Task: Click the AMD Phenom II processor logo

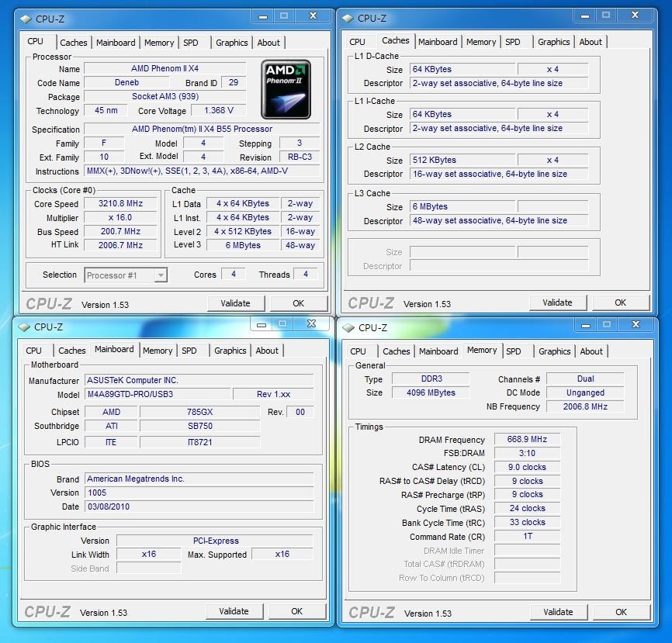Action: pyautogui.click(x=286, y=89)
